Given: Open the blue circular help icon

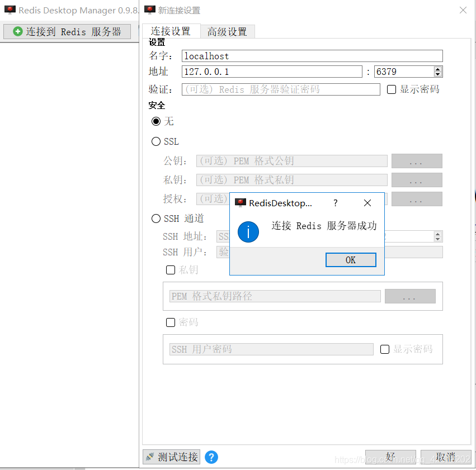Looking at the screenshot, I should tap(211, 457).
